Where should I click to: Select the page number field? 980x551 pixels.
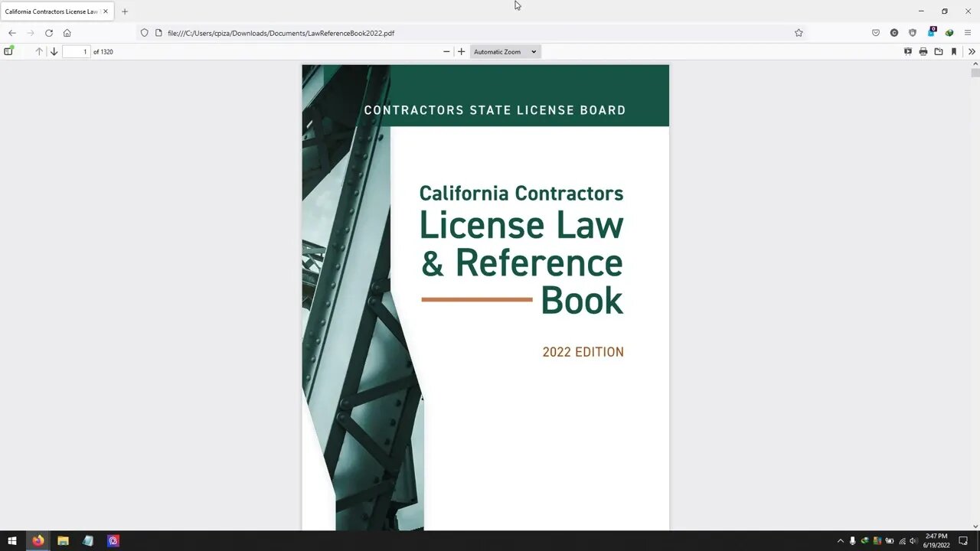point(76,51)
